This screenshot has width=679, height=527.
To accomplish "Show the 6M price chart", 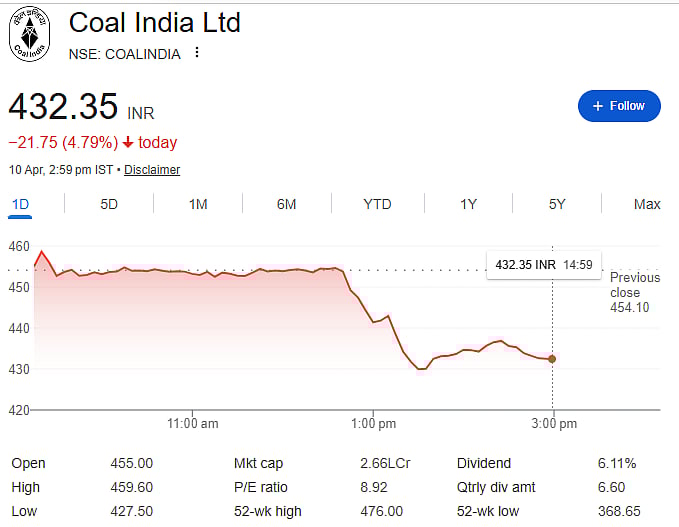I will [x=287, y=204].
